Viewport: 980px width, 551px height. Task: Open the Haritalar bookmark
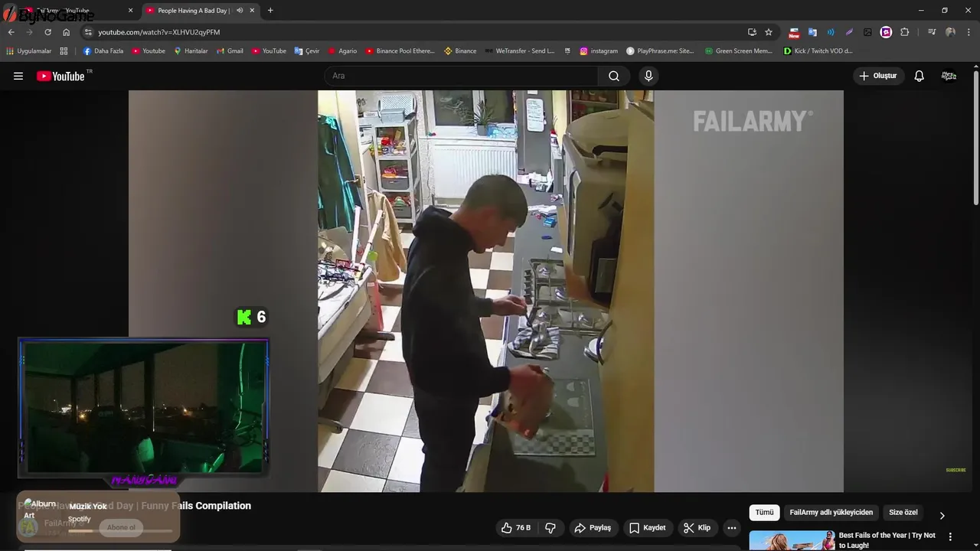coord(191,51)
